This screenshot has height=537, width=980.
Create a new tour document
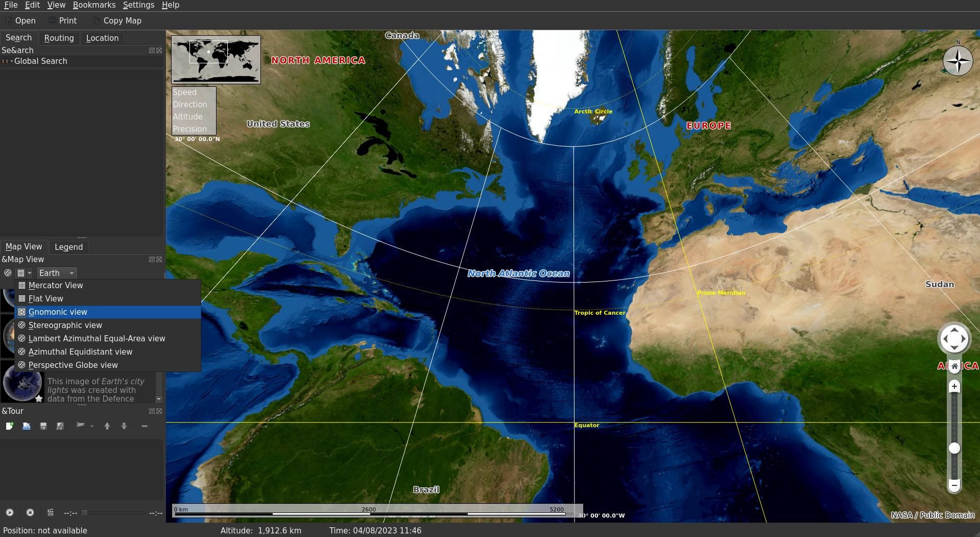(9, 426)
